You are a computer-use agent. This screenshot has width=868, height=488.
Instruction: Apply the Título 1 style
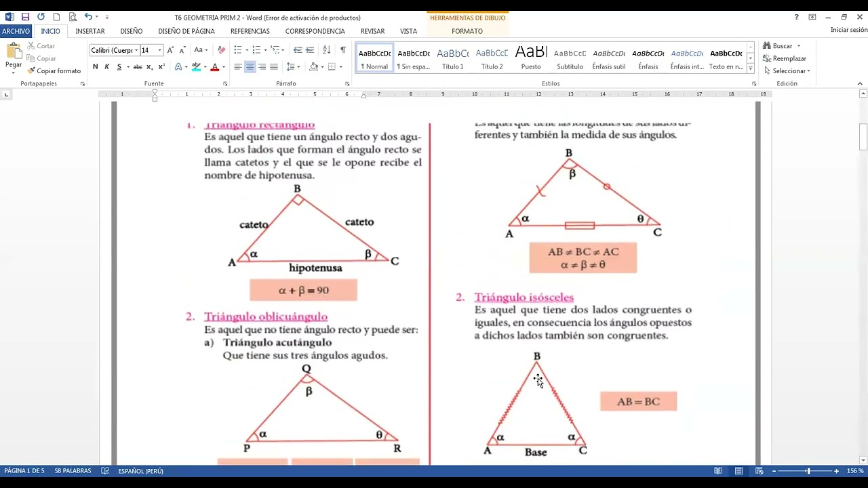453,59
